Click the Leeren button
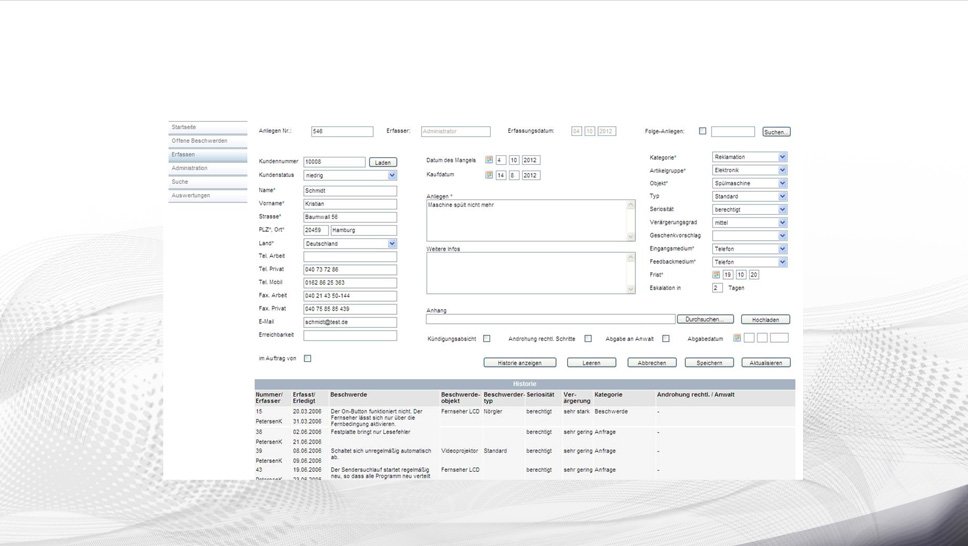Screen dimensions: 968x546 (591, 363)
